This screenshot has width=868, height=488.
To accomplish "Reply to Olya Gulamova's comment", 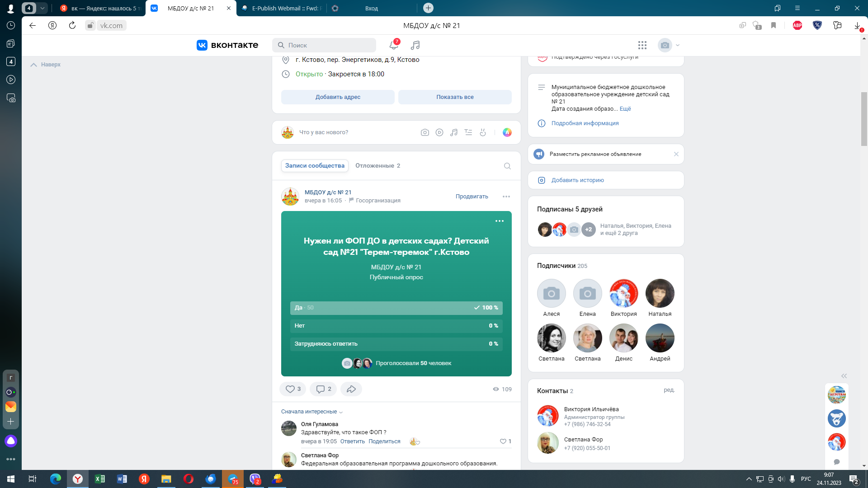I will pos(352,441).
